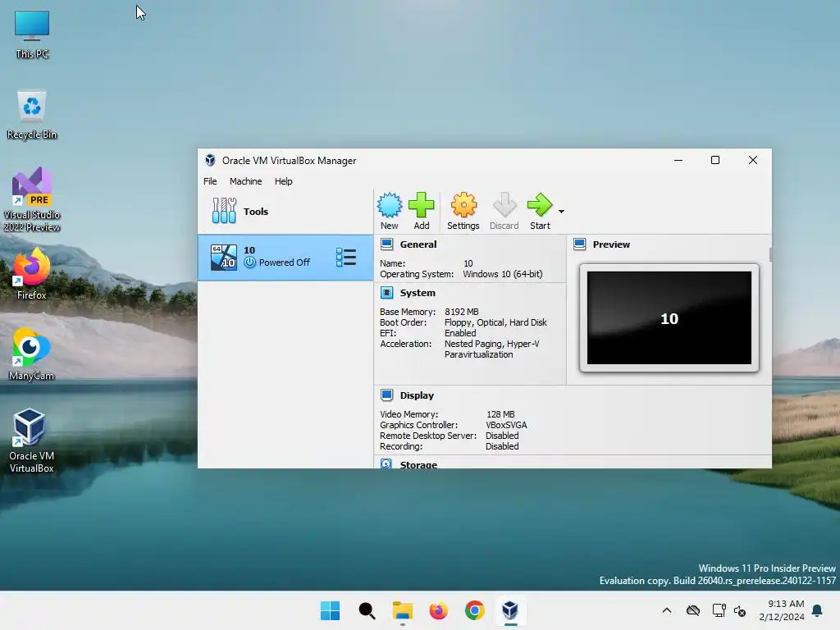Click the "Powered Off" status text
This screenshot has width=840, height=630.
285,262
